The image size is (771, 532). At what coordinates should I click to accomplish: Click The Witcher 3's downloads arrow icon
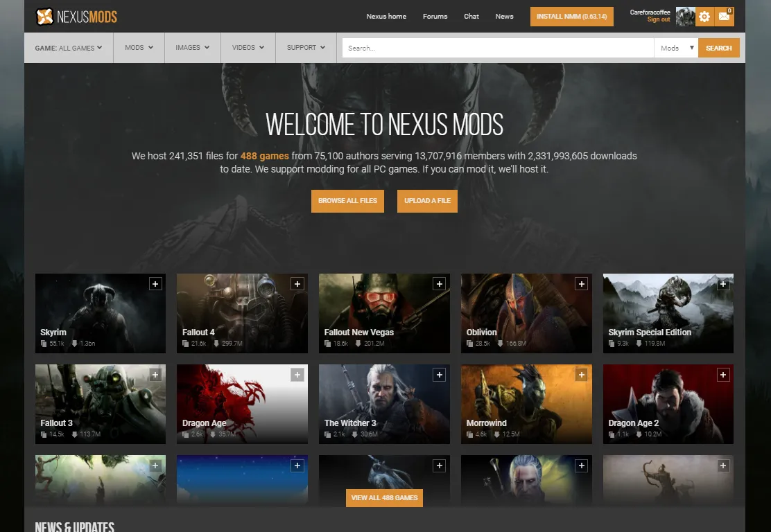click(x=354, y=435)
